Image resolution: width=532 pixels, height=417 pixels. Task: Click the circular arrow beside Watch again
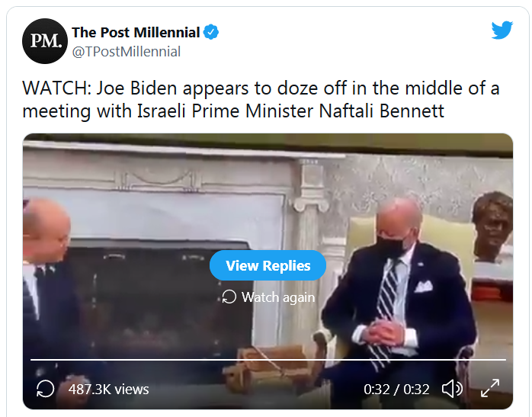point(229,297)
